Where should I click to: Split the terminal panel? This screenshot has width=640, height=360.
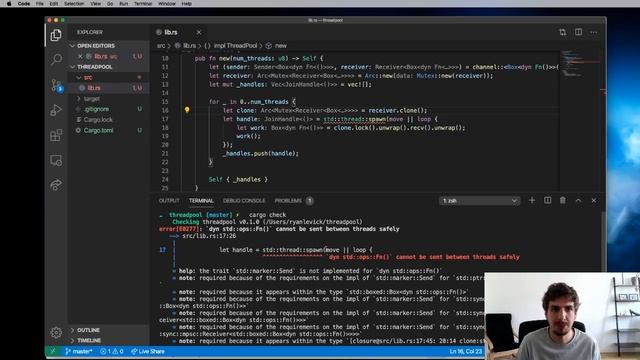coord(547,200)
